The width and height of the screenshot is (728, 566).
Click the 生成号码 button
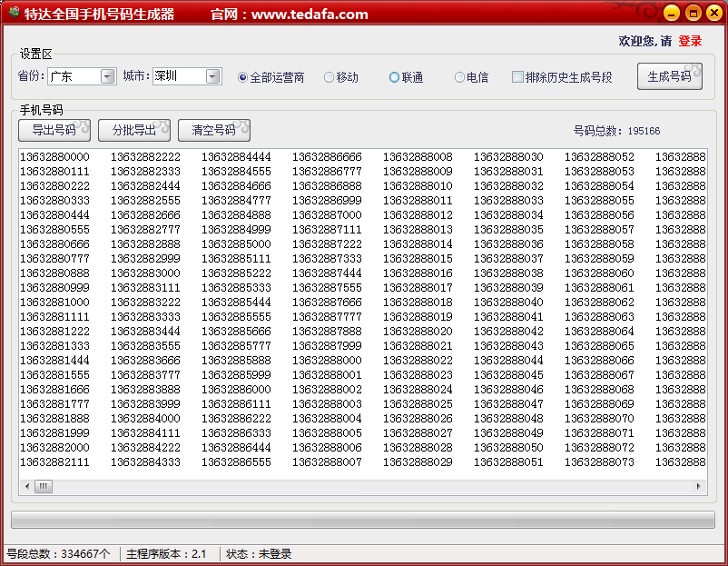pos(669,76)
